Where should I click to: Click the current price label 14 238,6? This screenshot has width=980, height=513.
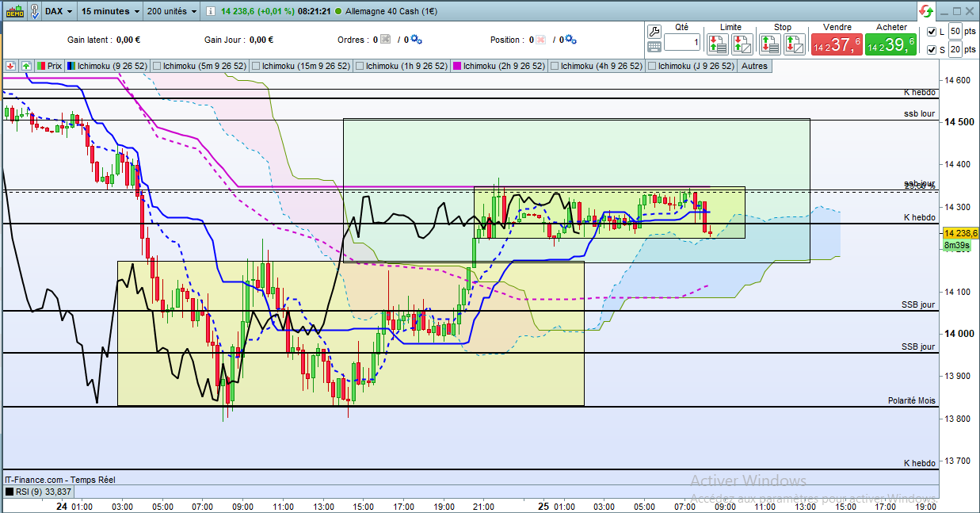click(960, 233)
